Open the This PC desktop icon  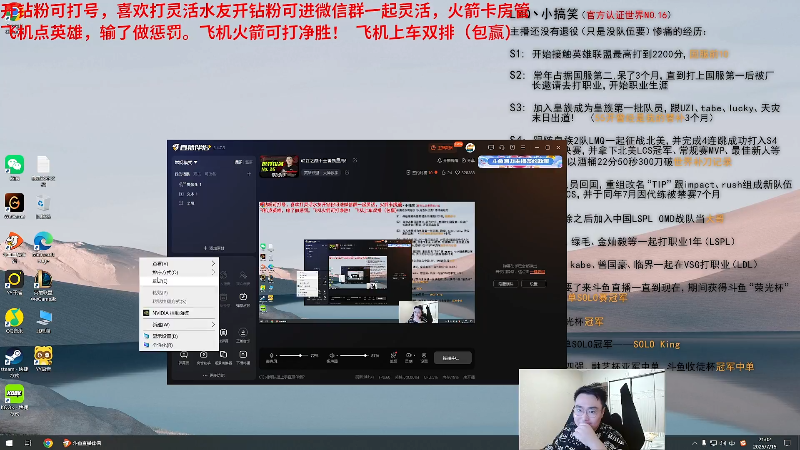pos(43,321)
